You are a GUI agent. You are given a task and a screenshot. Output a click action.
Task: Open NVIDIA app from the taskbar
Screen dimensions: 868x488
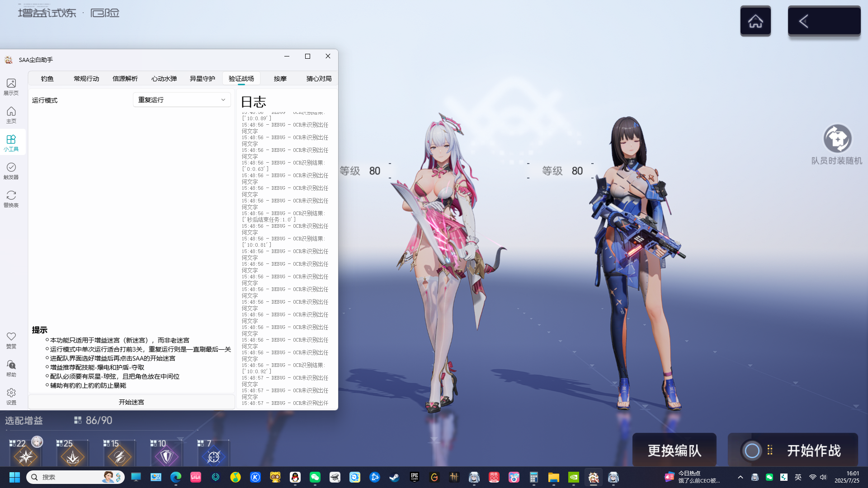coord(574,477)
